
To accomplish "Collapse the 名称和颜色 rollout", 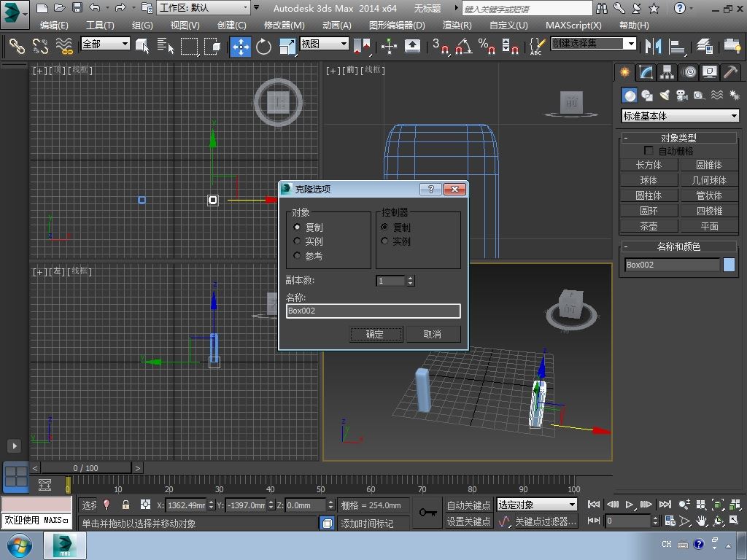I will (x=678, y=246).
